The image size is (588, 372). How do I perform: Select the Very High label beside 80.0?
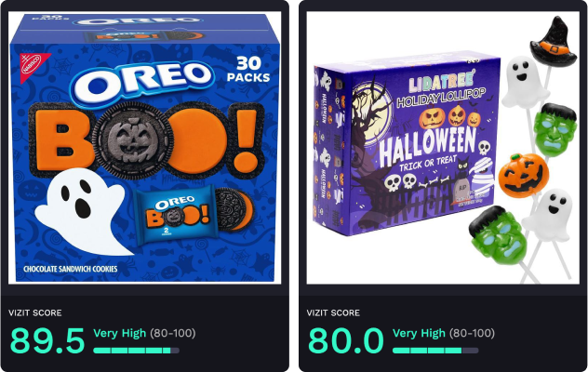pyautogui.click(x=419, y=333)
